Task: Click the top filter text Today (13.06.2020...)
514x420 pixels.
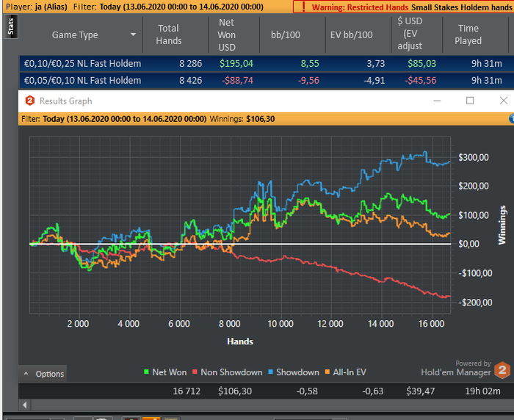Action: point(181,7)
